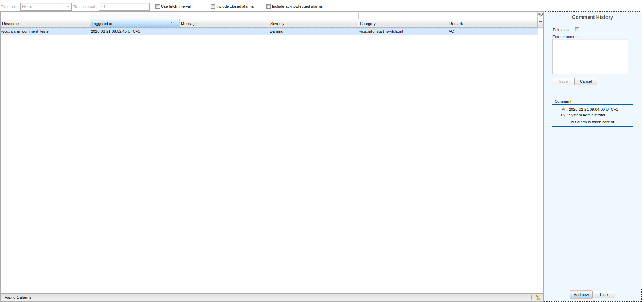Click the Add new button
The height and width of the screenshot is (302, 644).
(x=581, y=295)
